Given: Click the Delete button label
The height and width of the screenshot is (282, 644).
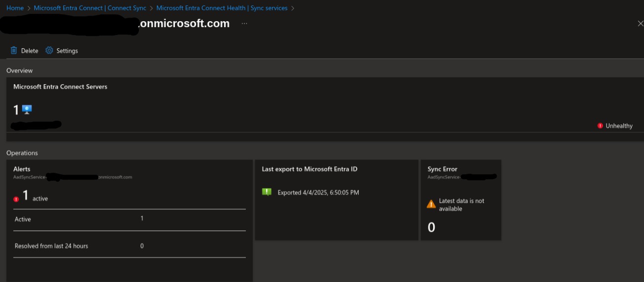Looking at the screenshot, I should pos(30,51).
